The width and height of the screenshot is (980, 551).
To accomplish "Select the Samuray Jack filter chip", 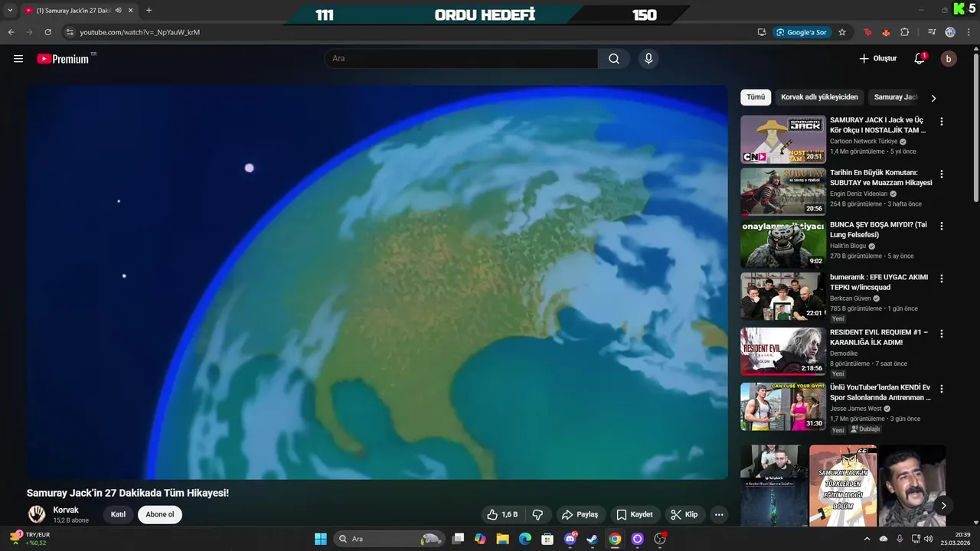I will [896, 97].
